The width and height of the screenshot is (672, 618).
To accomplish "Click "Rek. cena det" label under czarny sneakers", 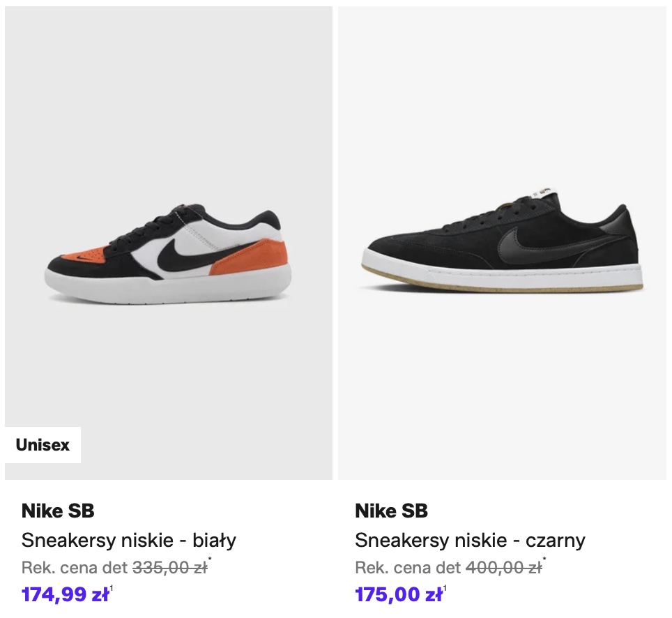I will coord(408,568).
